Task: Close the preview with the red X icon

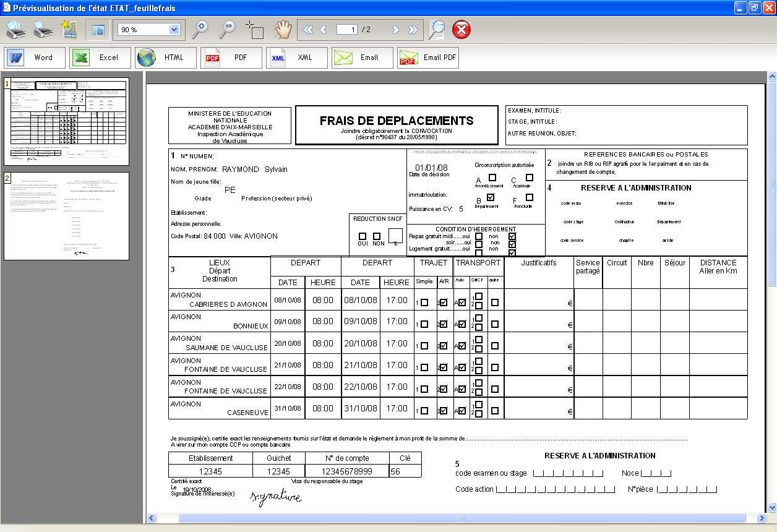Action: click(461, 30)
